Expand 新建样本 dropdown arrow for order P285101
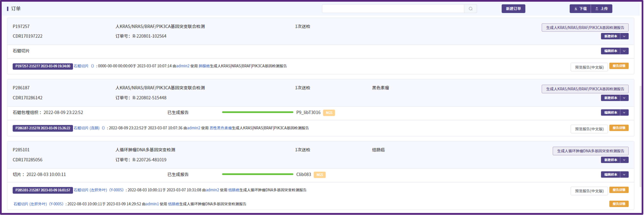 tap(624, 160)
